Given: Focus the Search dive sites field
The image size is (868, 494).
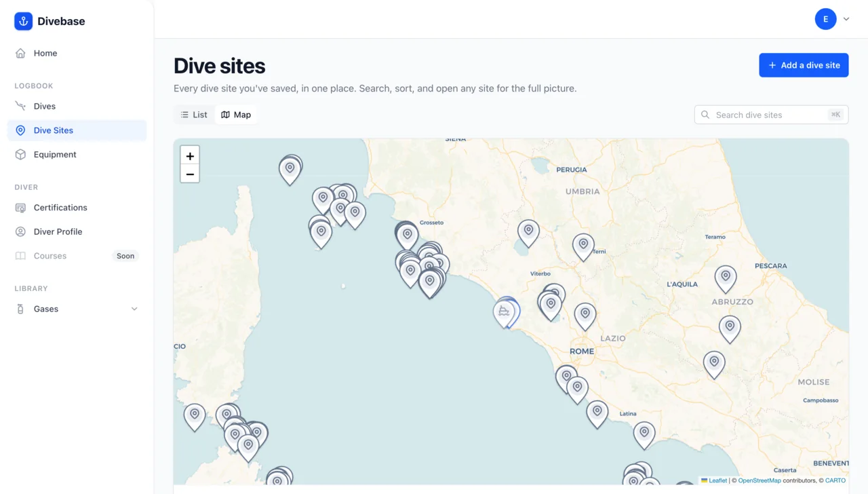Looking at the screenshot, I should [x=771, y=115].
